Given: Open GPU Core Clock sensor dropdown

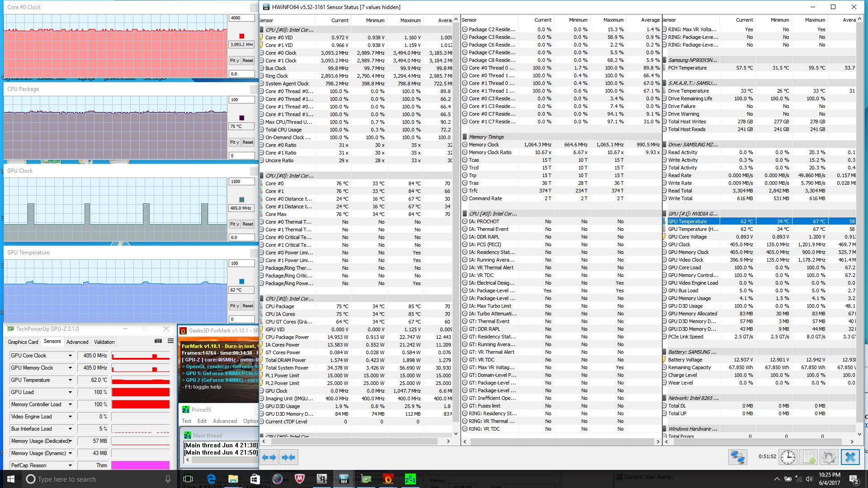Looking at the screenshot, I should tap(70, 356).
